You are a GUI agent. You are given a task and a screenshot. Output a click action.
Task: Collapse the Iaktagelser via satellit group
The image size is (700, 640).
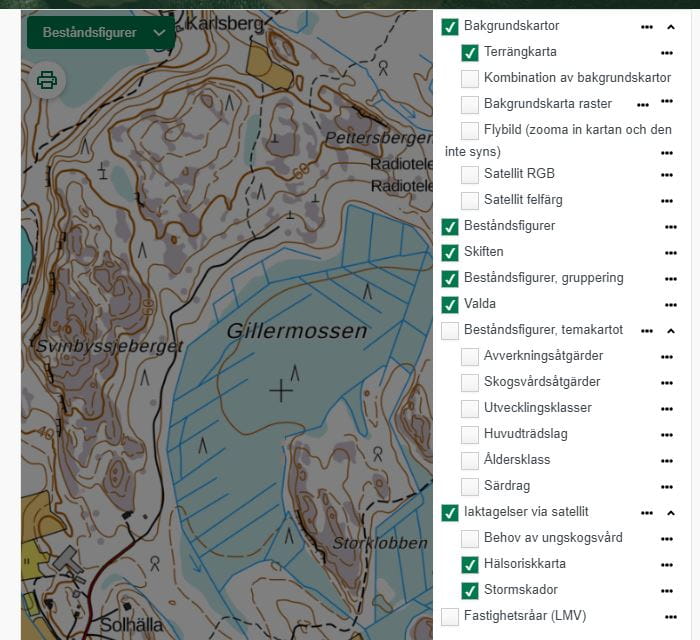(x=670, y=512)
